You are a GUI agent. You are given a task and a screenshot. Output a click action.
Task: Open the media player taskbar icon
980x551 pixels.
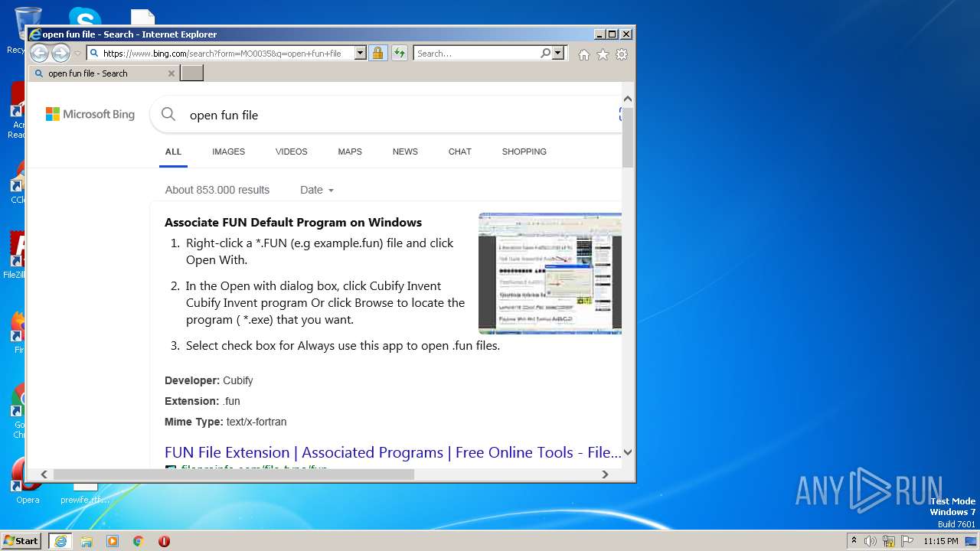click(x=113, y=541)
